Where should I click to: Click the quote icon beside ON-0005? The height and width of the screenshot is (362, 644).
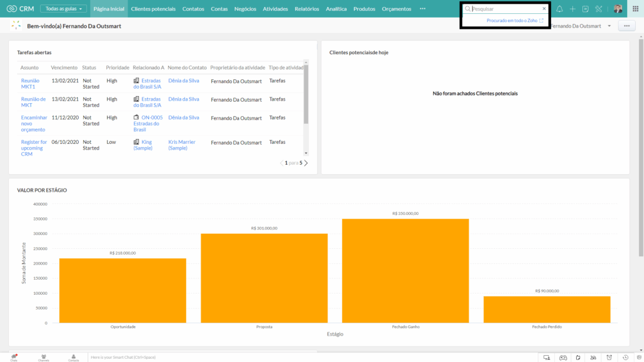(x=136, y=118)
